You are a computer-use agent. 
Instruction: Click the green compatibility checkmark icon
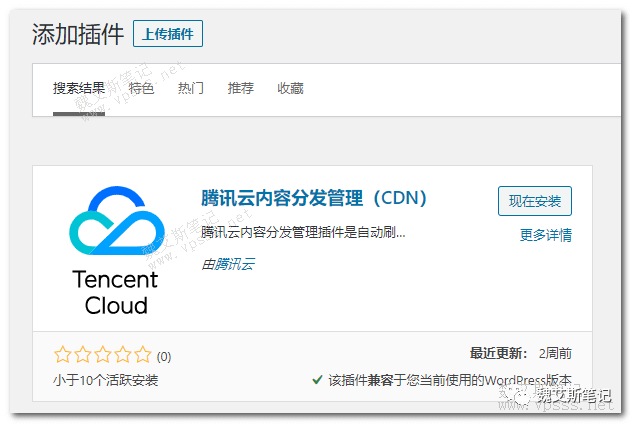[x=317, y=380]
